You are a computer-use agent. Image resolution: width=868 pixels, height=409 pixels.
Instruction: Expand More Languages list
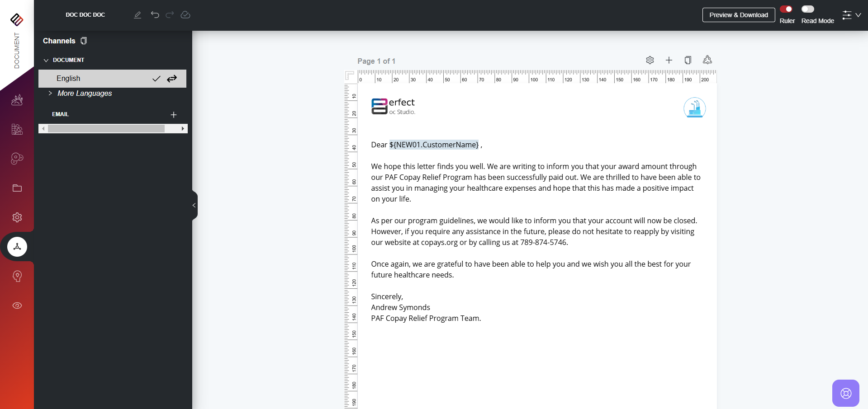pyautogui.click(x=50, y=93)
